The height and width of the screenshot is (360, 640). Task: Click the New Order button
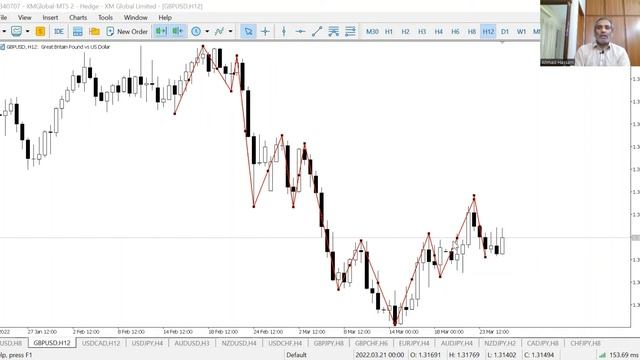tap(127, 31)
